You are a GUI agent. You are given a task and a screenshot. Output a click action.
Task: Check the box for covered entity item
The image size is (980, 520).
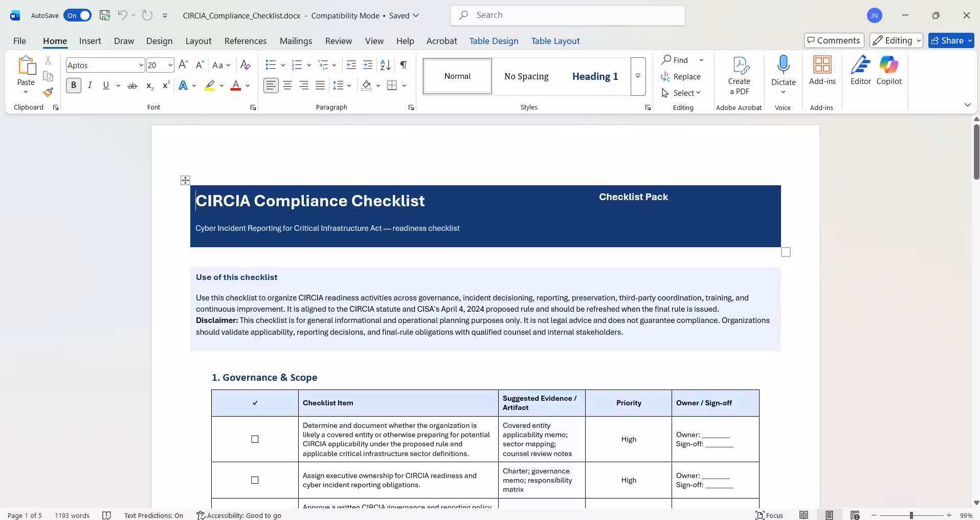pyautogui.click(x=255, y=439)
